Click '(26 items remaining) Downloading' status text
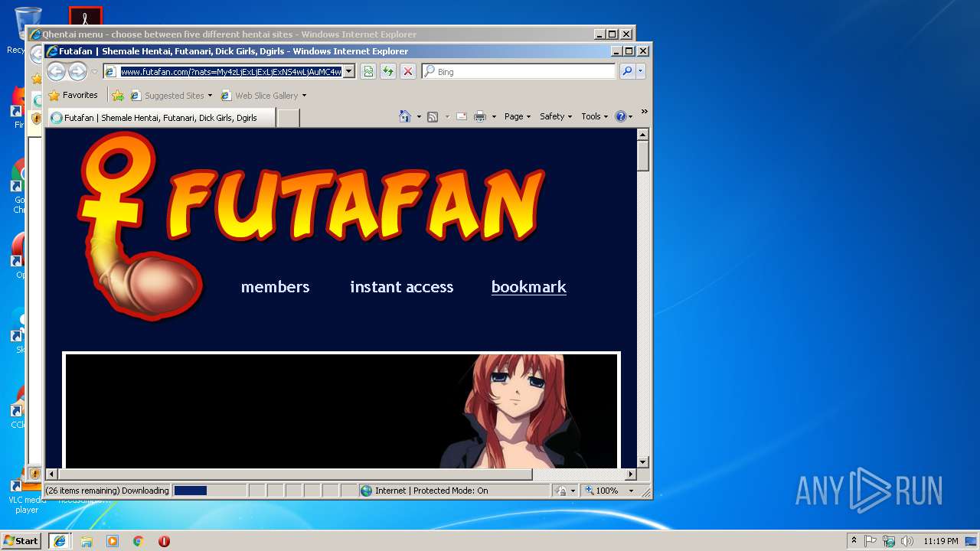The width and height of the screenshot is (980, 551). 107,491
